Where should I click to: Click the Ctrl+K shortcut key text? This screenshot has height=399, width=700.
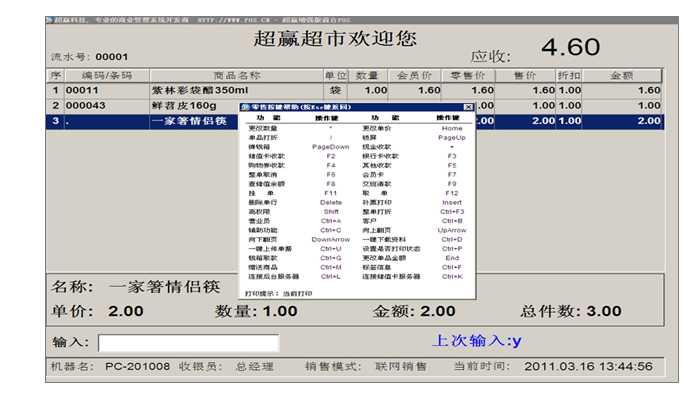452,277
